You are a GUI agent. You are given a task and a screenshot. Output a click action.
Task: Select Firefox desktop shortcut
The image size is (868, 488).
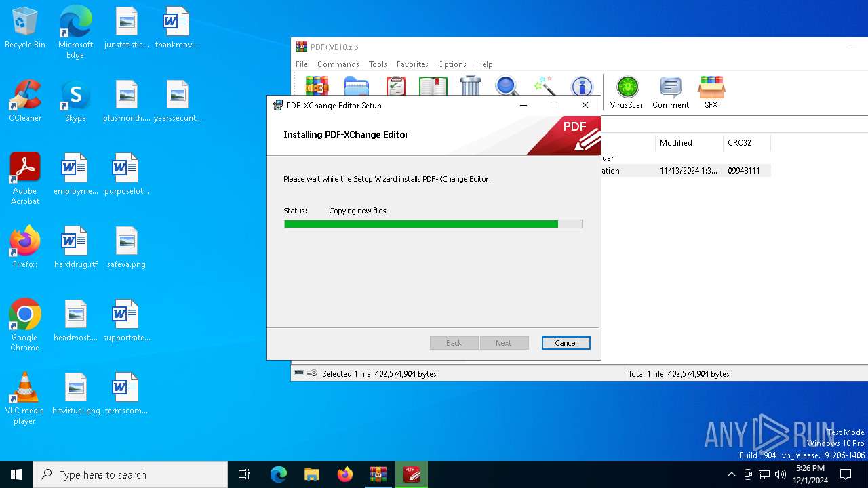[x=25, y=247]
